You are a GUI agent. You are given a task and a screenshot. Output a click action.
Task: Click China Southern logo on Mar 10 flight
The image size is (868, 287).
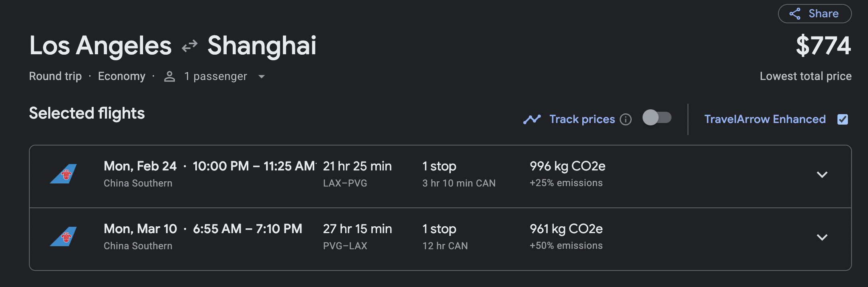point(63,237)
